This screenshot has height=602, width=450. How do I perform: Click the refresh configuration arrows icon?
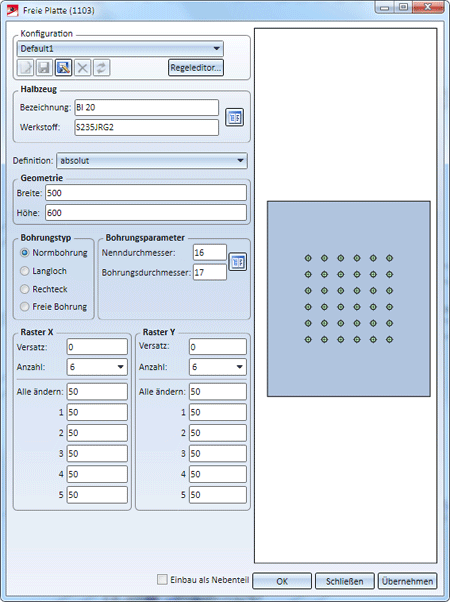(101, 68)
